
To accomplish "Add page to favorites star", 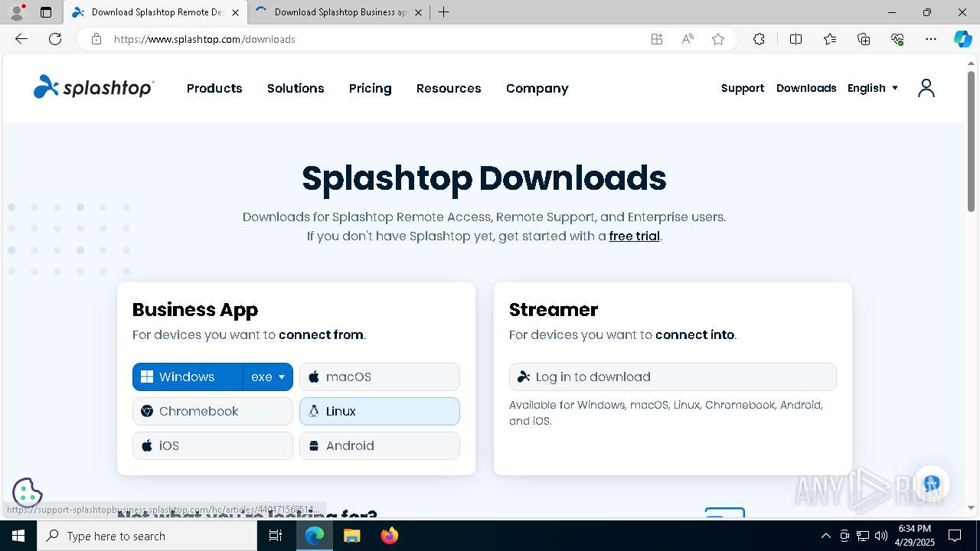I will pos(718,39).
